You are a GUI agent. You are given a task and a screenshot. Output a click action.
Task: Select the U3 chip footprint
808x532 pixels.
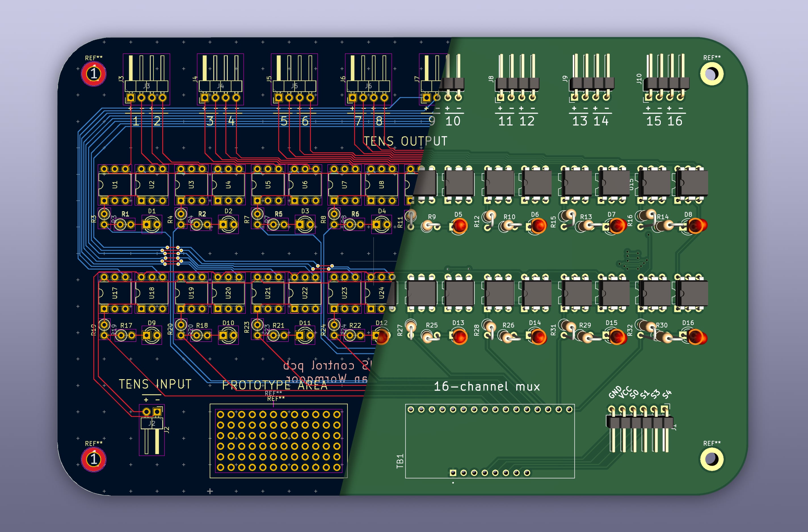click(191, 185)
